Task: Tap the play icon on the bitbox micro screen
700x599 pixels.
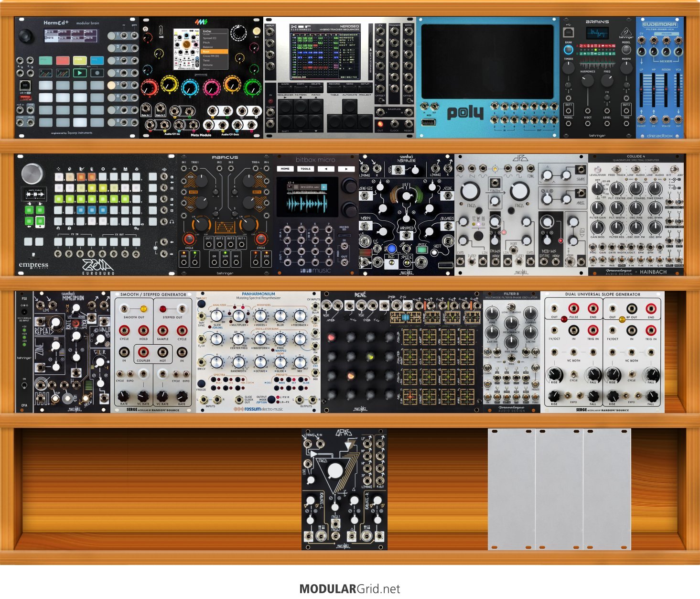Action: [324, 186]
